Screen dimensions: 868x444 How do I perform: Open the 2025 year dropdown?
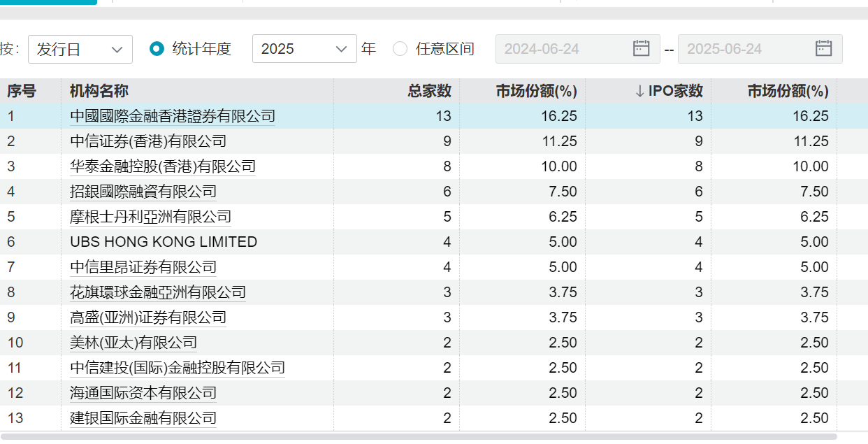304,49
